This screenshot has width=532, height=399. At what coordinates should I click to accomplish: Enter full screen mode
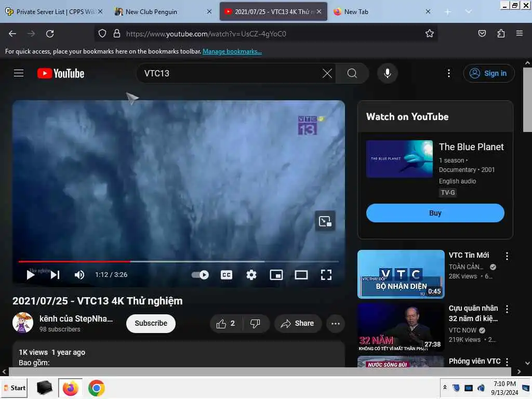[326, 275]
